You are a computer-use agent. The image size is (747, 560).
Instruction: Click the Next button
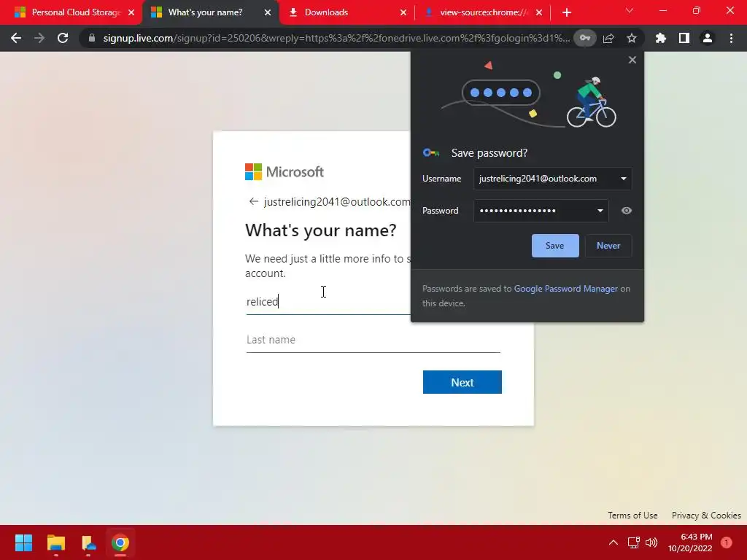click(x=462, y=382)
